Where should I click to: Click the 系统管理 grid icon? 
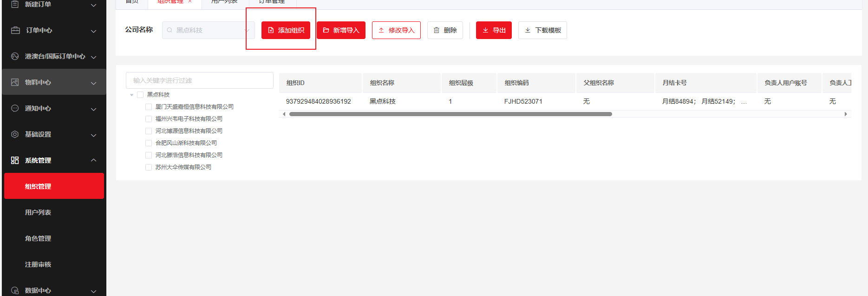point(15,160)
